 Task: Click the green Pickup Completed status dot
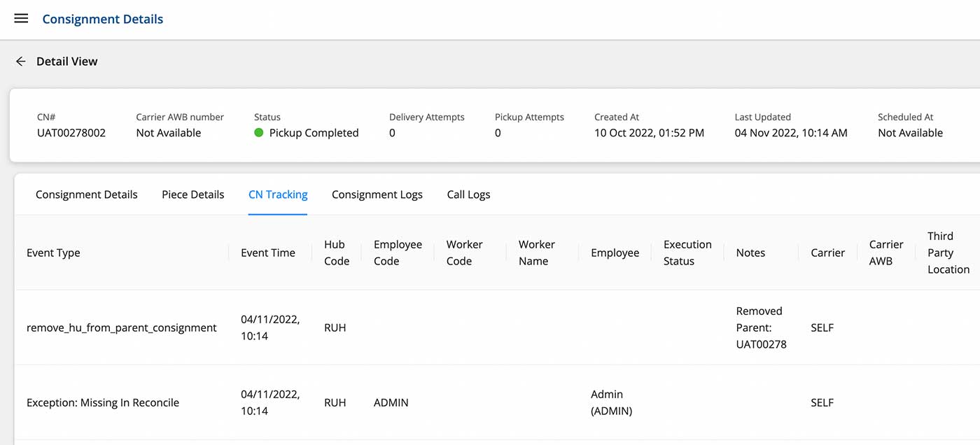tap(259, 133)
